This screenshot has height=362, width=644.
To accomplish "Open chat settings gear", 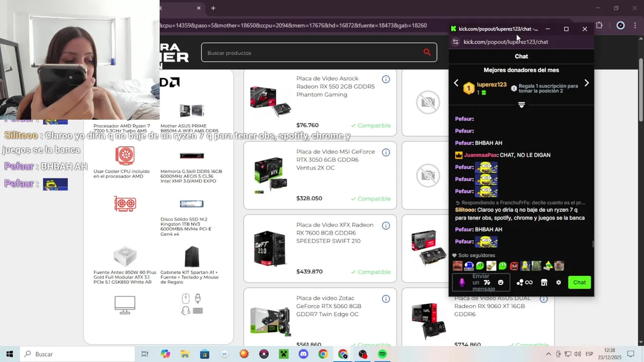I will (x=558, y=283).
